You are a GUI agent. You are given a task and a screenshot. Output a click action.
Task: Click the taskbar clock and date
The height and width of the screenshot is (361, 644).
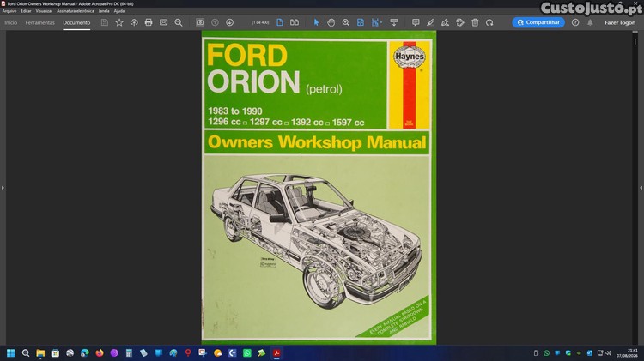click(x=627, y=352)
